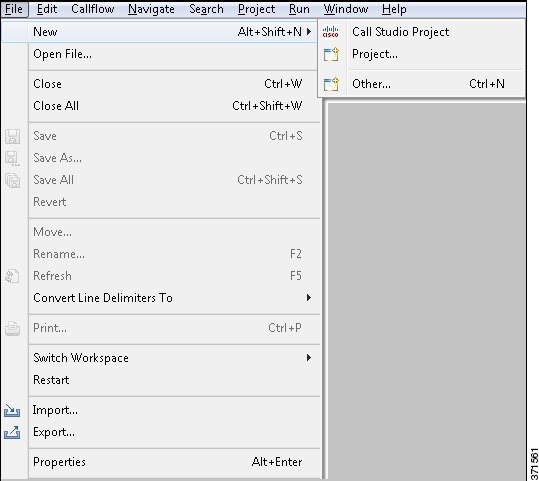Expand the Convert Line Delimiters To submenu
Viewport: 539px width, 481px height.
[309, 297]
